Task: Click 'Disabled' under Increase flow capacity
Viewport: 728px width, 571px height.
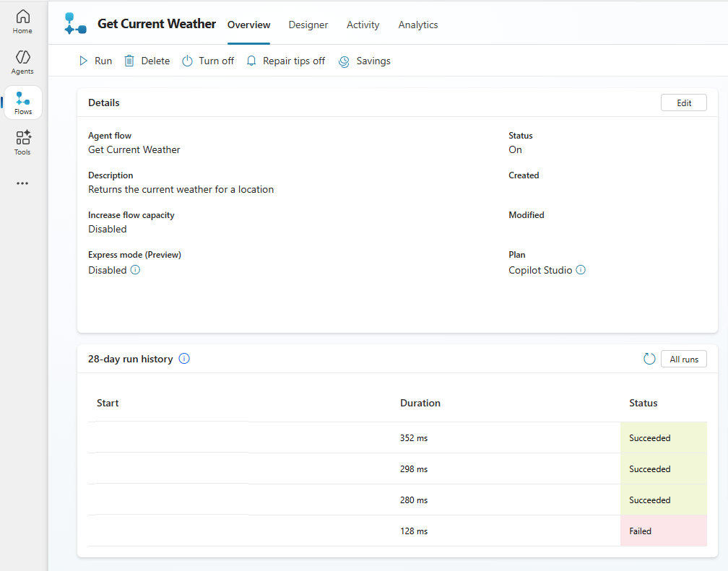Action: (x=107, y=229)
